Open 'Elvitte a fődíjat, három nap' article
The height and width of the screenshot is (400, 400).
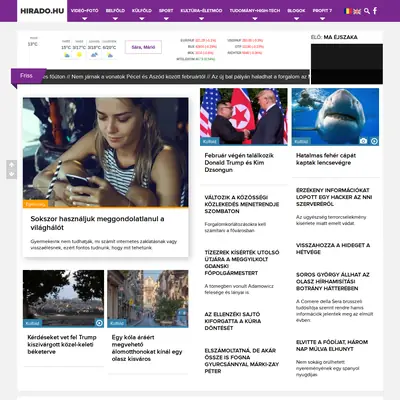pos(332,345)
